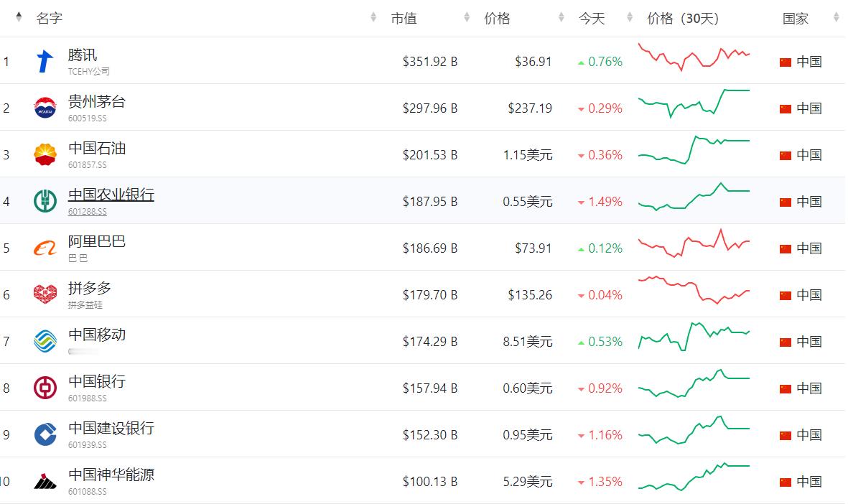Click the 今天 column header label
This screenshot has height=504, width=848.
point(592,19)
